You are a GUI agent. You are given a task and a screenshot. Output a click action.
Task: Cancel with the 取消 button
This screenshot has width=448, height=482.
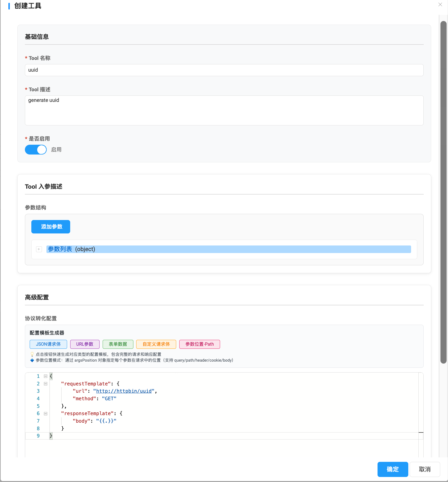coord(425,469)
